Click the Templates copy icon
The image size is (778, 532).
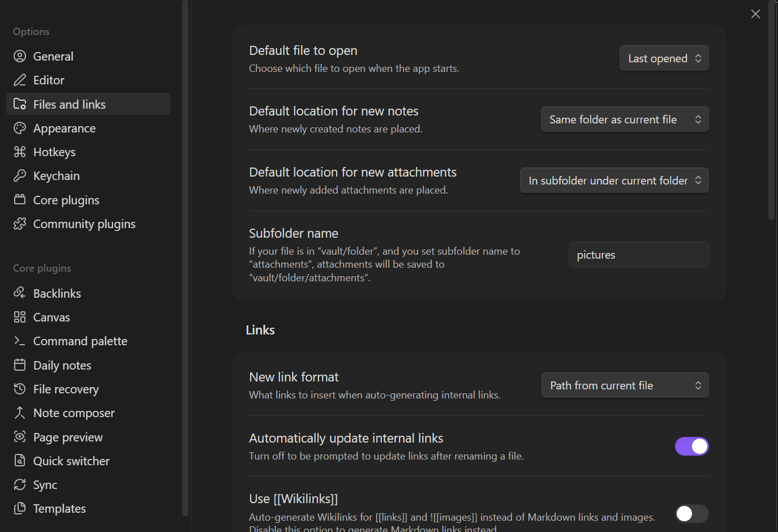click(20, 508)
